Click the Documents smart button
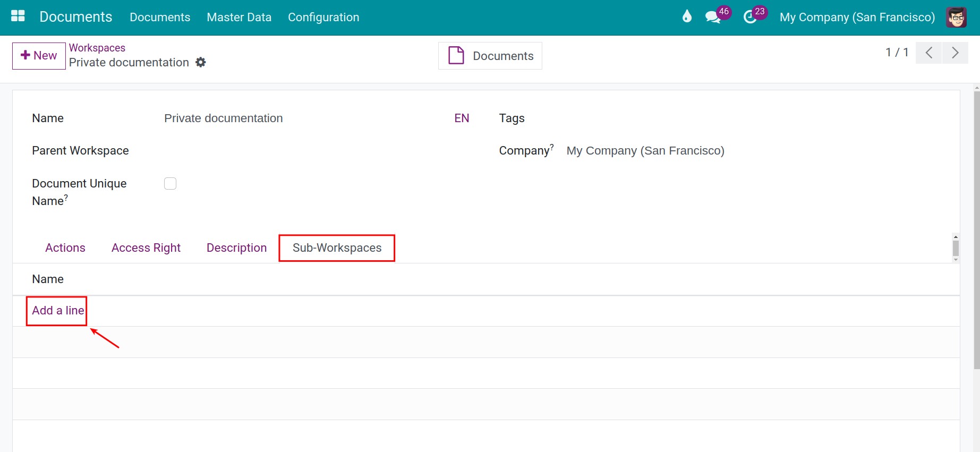This screenshot has width=980, height=452. pos(490,56)
